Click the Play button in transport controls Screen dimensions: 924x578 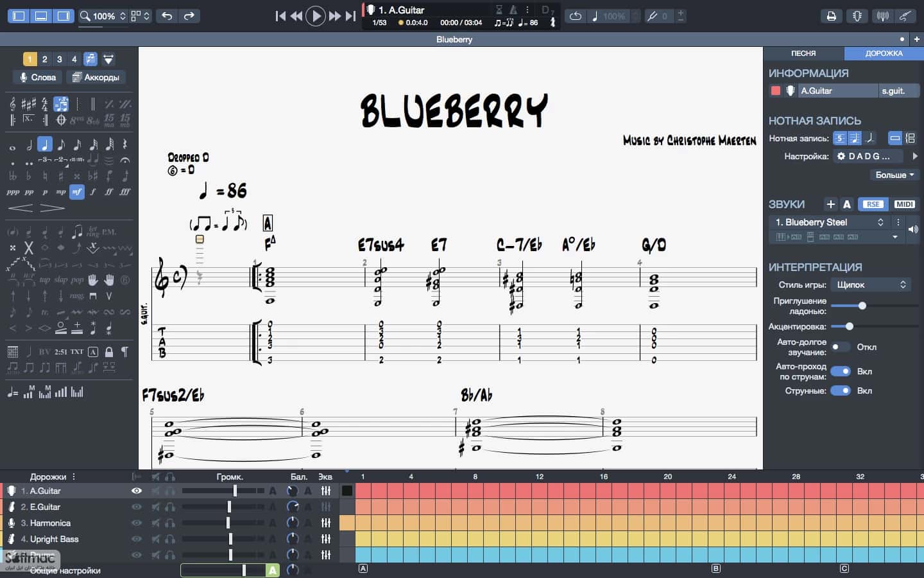(315, 16)
